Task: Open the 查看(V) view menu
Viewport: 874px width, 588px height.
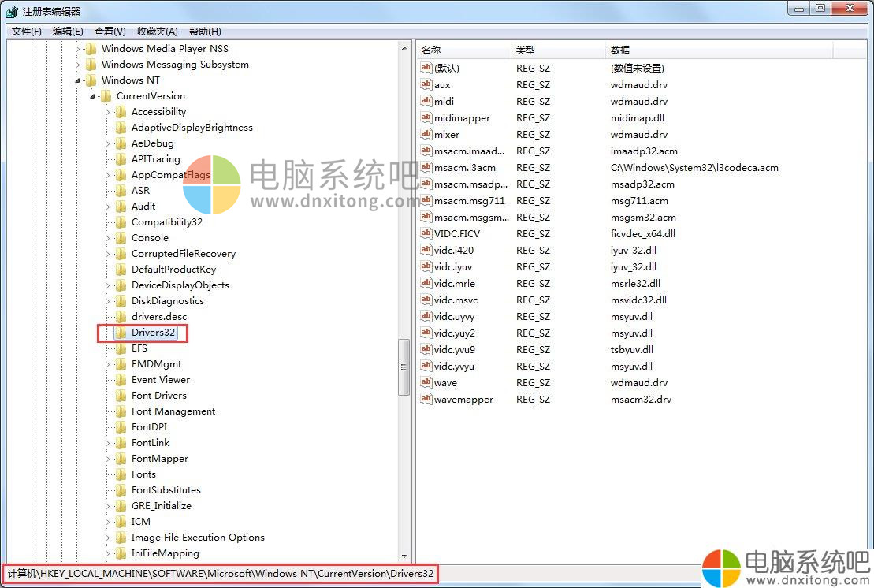Action: tap(110, 32)
